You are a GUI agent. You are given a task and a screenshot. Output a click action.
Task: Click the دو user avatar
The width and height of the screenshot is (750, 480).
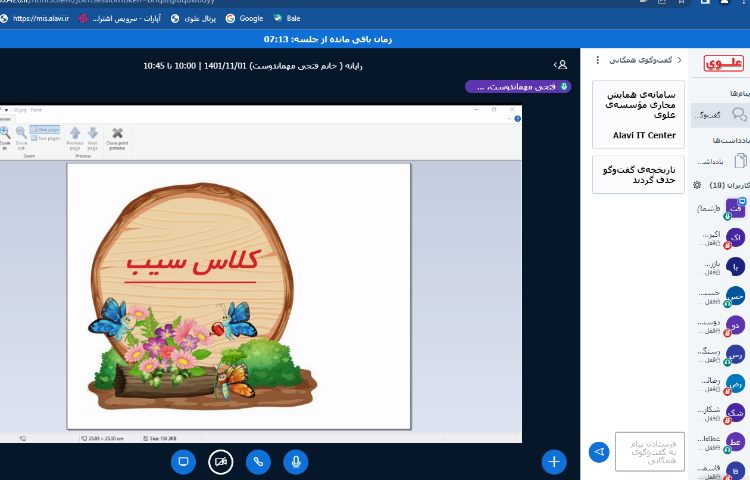pos(735,325)
